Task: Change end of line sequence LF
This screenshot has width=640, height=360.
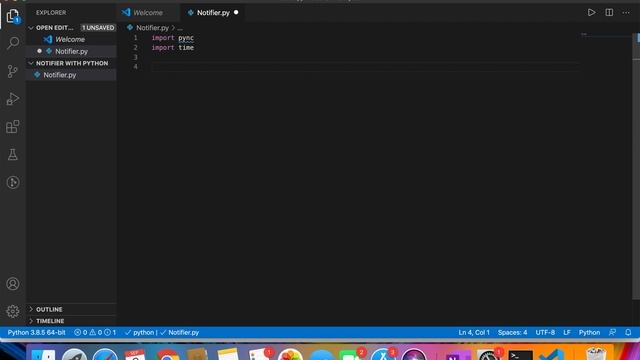Action: pyautogui.click(x=567, y=332)
